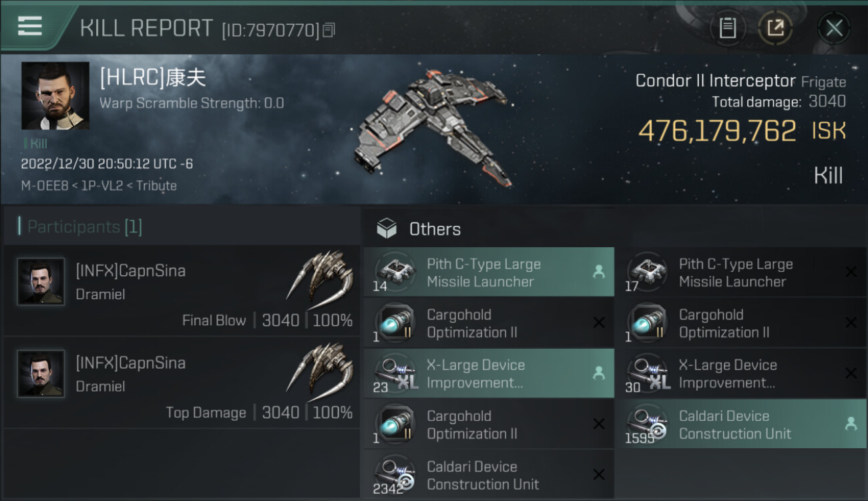Image resolution: width=868 pixels, height=501 pixels.
Task: Open the hamburger menu in the header
Action: coord(30,27)
